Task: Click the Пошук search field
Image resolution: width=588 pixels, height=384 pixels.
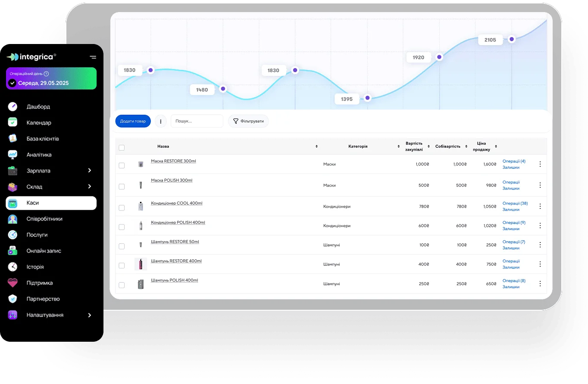Action: click(x=197, y=121)
